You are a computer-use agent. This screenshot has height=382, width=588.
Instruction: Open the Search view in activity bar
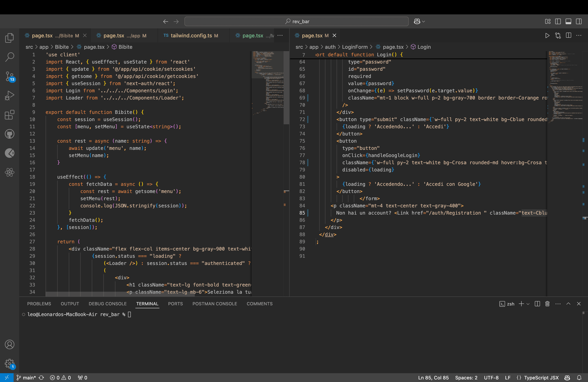(9, 57)
